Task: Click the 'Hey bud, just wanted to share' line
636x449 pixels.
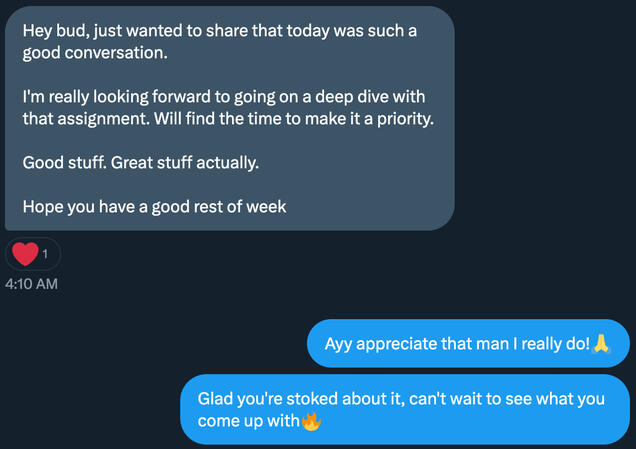Action: [220, 30]
